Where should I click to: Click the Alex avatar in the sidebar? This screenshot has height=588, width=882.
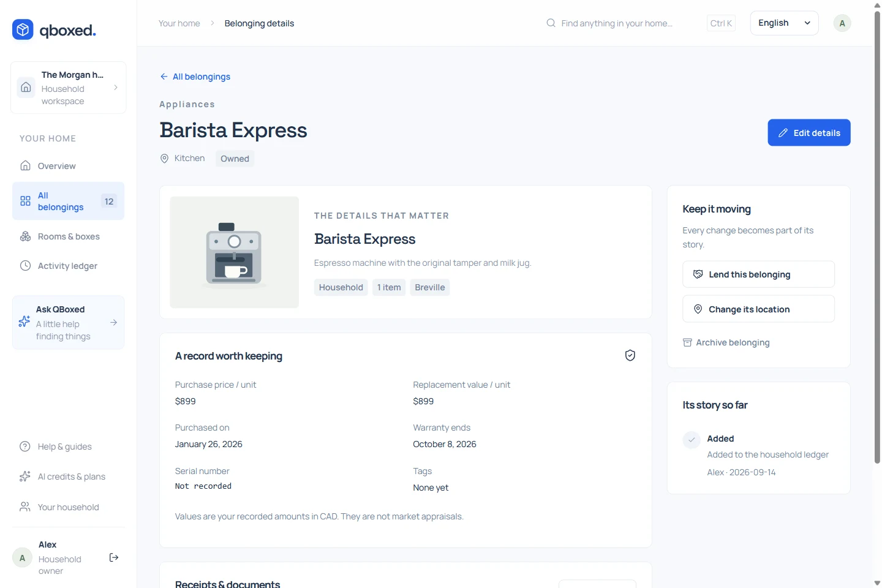coord(22,557)
